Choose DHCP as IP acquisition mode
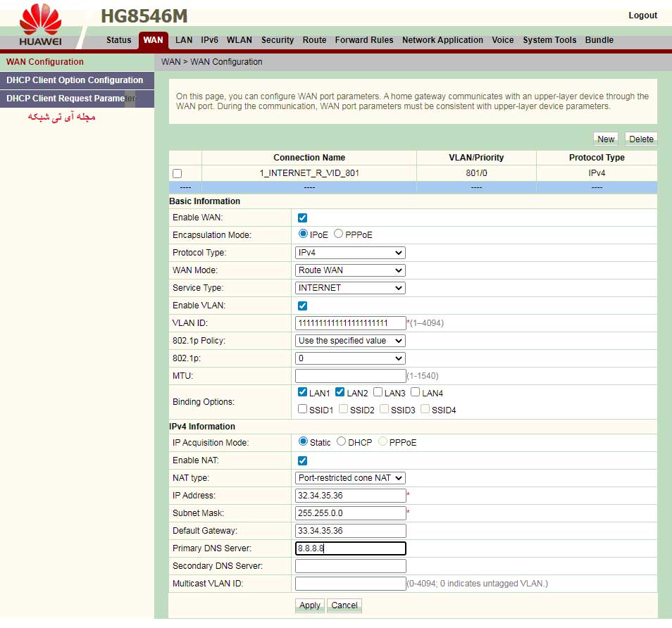Image resolution: width=672 pixels, height=628 pixels. click(x=342, y=442)
